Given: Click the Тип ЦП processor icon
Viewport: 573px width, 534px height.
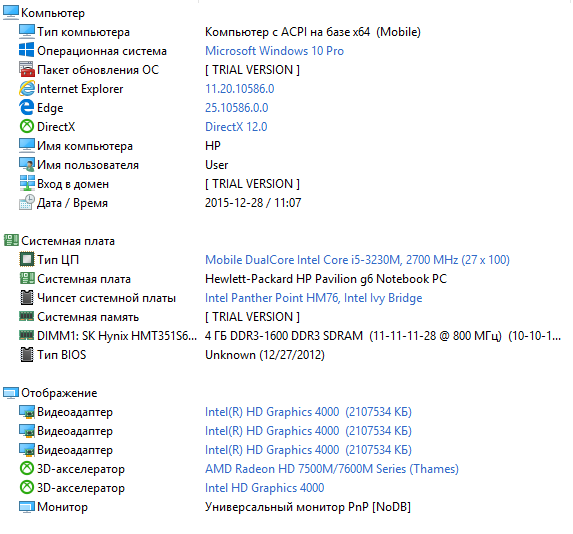Looking at the screenshot, I should pos(27,260).
